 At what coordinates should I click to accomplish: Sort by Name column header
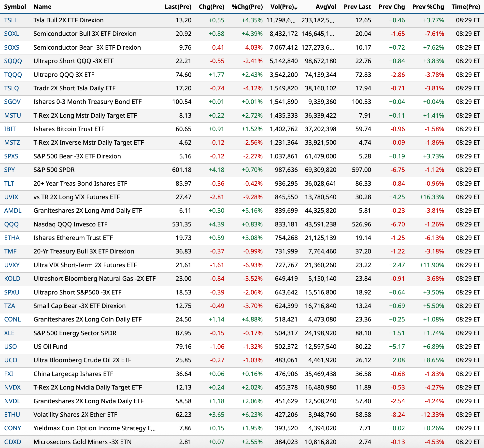point(43,7)
